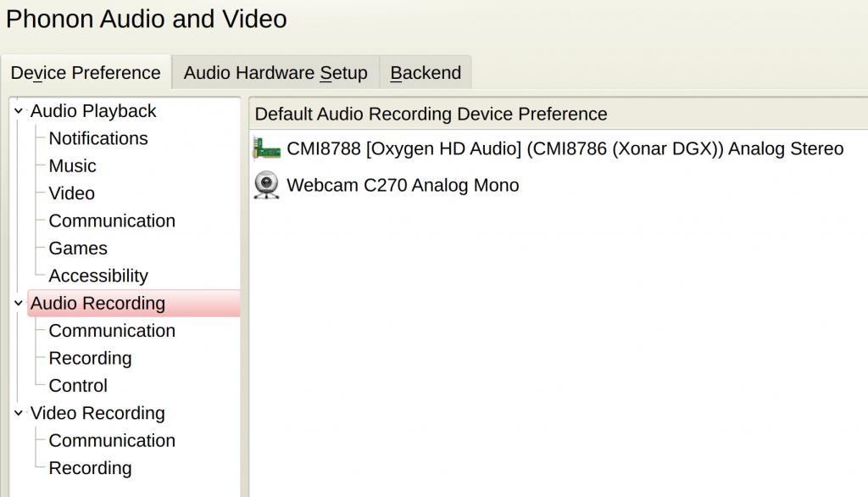This screenshot has height=497, width=868.
Task: Select Communication under Video Recording
Action: (x=112, y=441)
